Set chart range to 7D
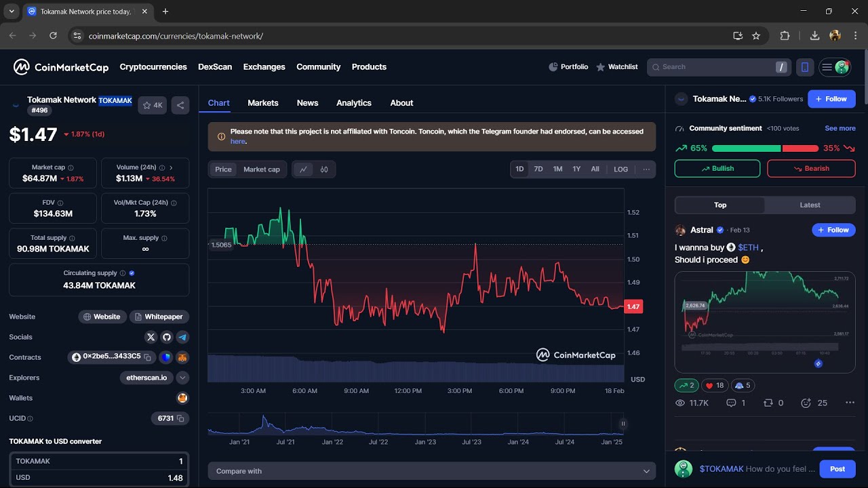 click(x=538, y=169)
